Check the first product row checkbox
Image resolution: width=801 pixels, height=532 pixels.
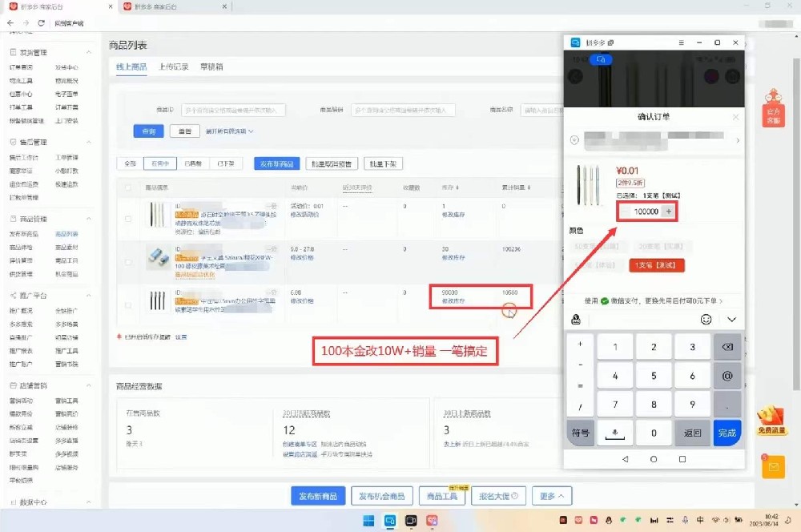[x=128, y=219]
